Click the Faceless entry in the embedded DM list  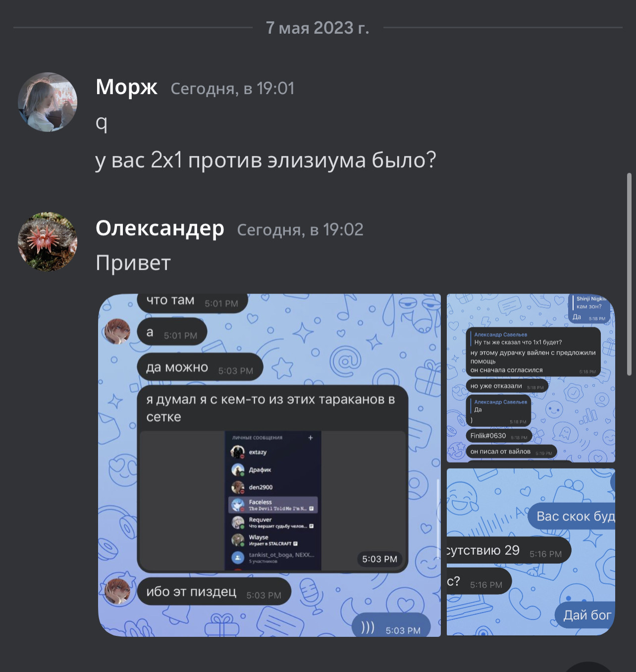(x=273, y=505)
